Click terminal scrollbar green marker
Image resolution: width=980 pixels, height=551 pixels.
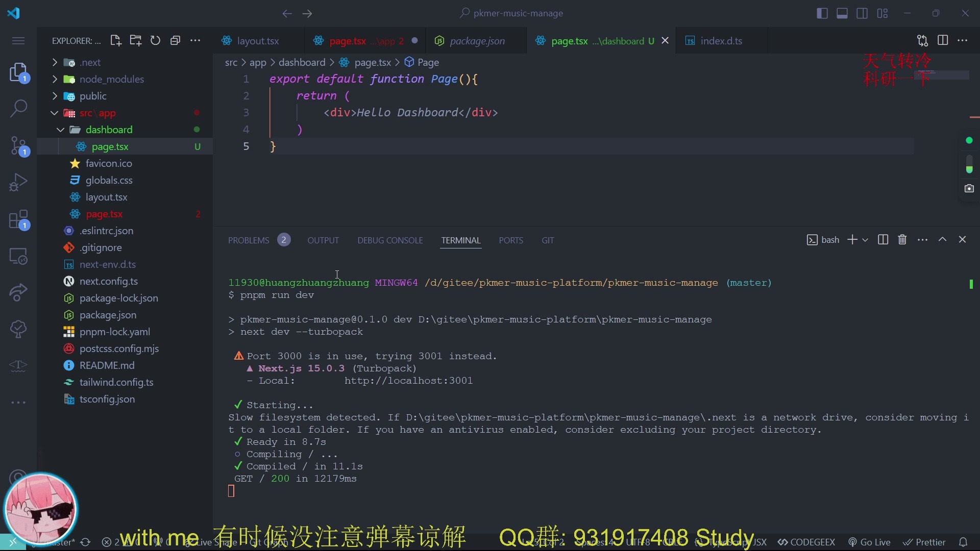point(971,284)
